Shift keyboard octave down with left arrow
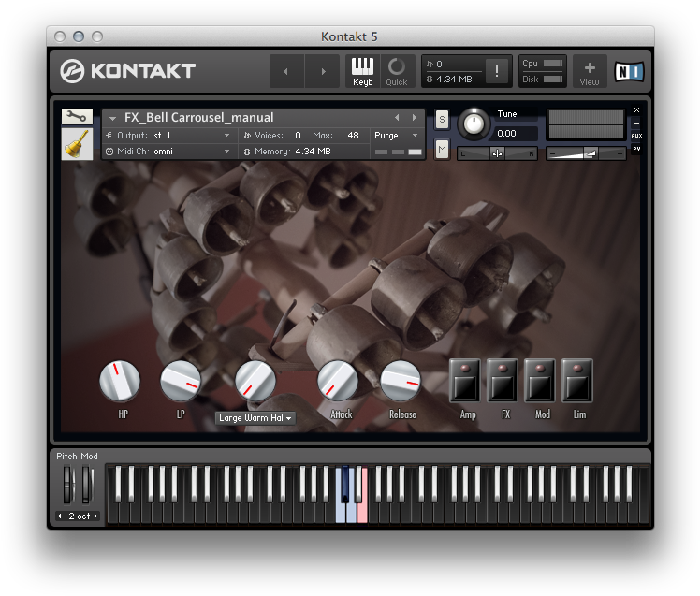This screenshot has height=596, width=700. click(x=59, y=516)
